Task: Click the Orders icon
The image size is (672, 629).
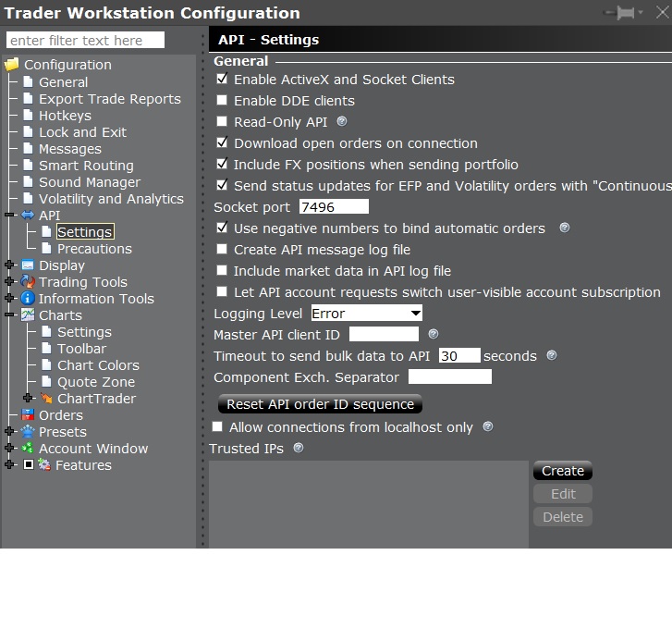Action: coord(28,414)
